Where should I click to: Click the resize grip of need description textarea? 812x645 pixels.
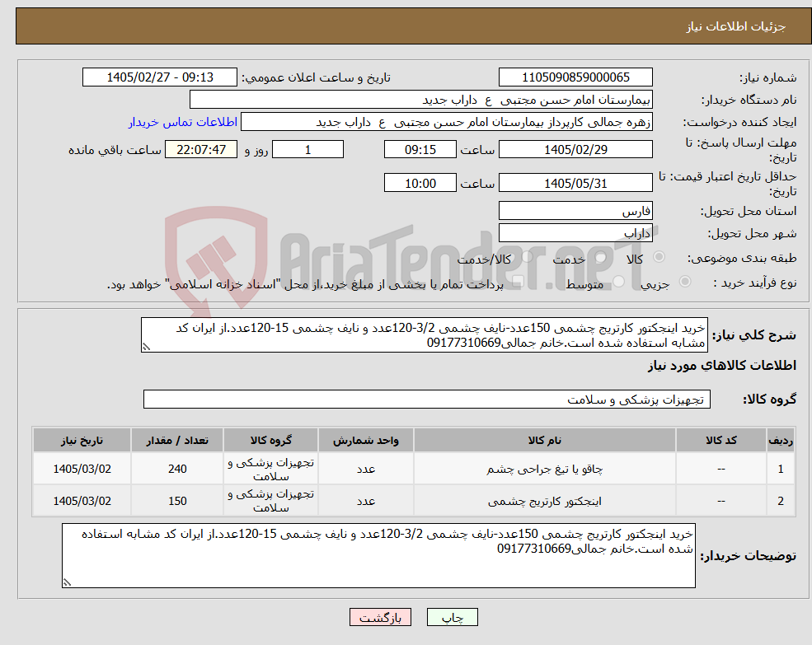pyautogui.click(x=146, y=347)
